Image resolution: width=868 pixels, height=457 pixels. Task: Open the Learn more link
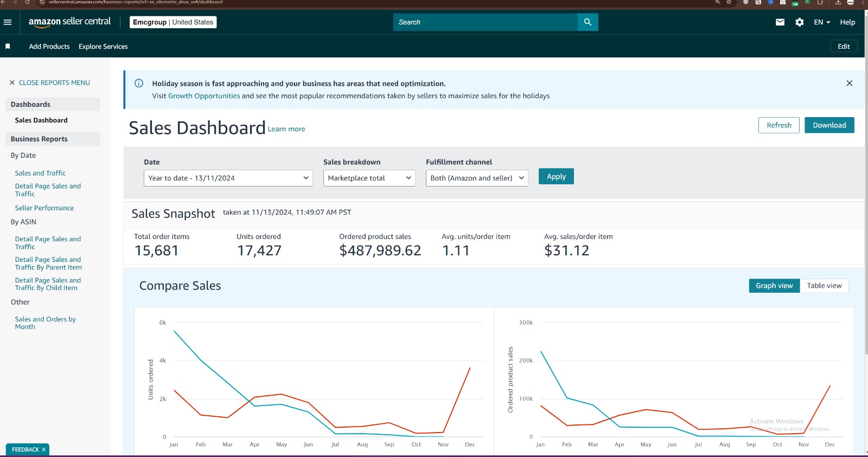pyautogui.click(x=286, y=129)
